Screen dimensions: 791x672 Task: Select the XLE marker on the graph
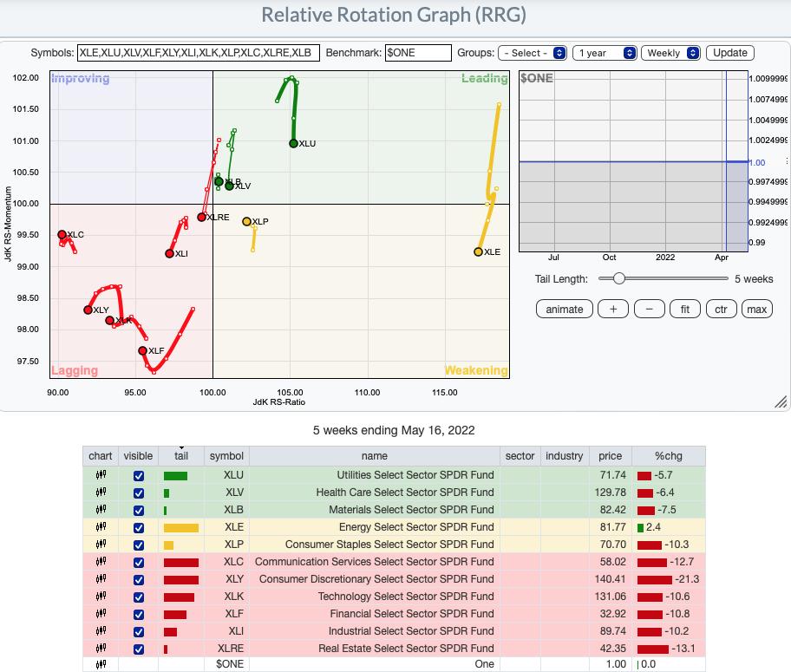coord(478,252)
